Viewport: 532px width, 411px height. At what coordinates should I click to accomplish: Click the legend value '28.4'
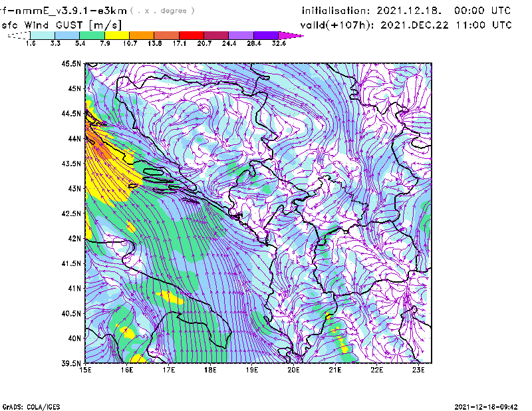254,43
